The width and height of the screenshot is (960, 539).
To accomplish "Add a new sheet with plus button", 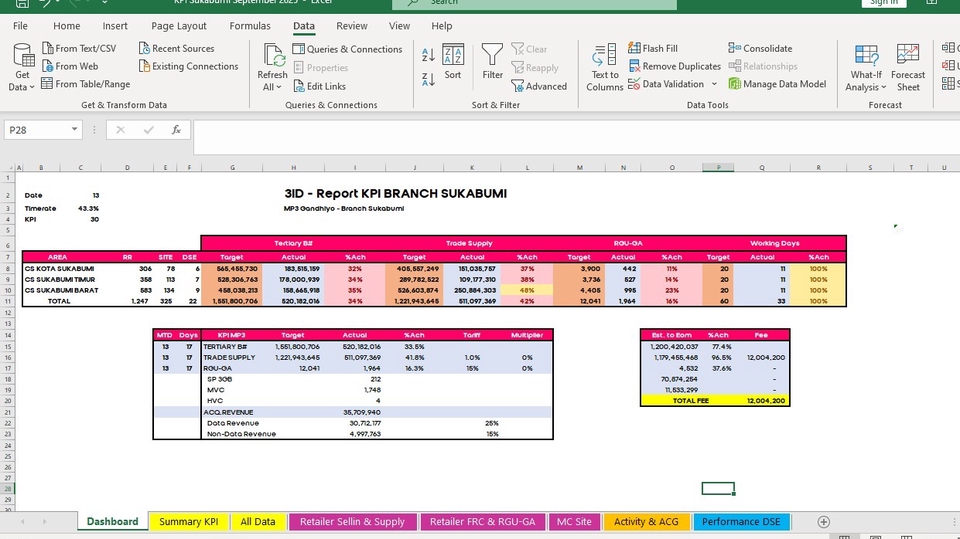I will [x=823, y=522].
